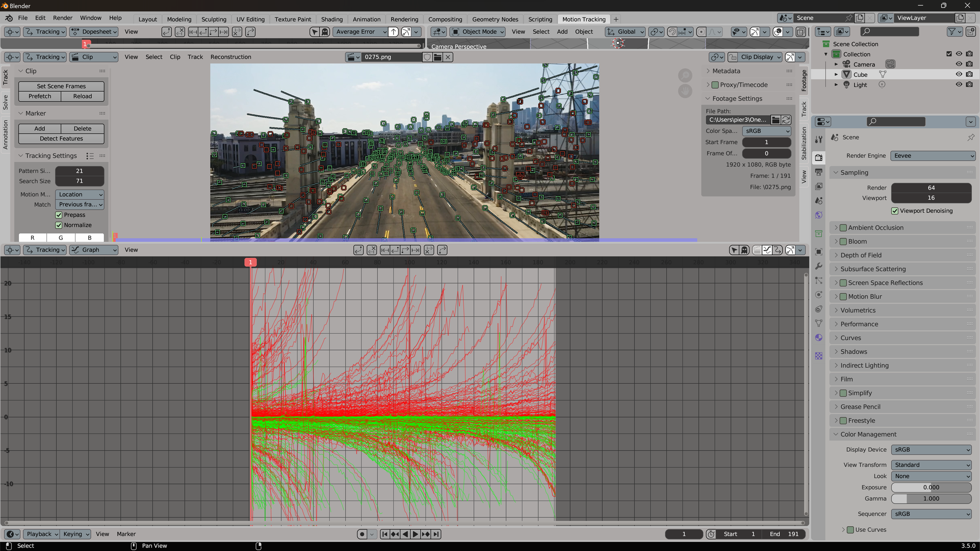Open the Render Engine dropdown
Screen dimensions: 980x551
[933, 156]
